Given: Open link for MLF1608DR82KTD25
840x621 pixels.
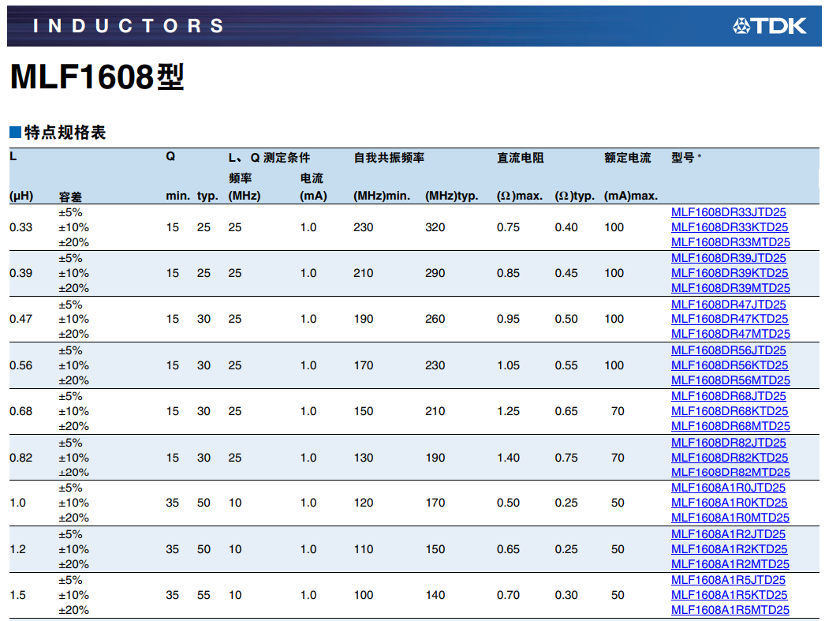Looking at the screenshot, I should pos(730,458).
